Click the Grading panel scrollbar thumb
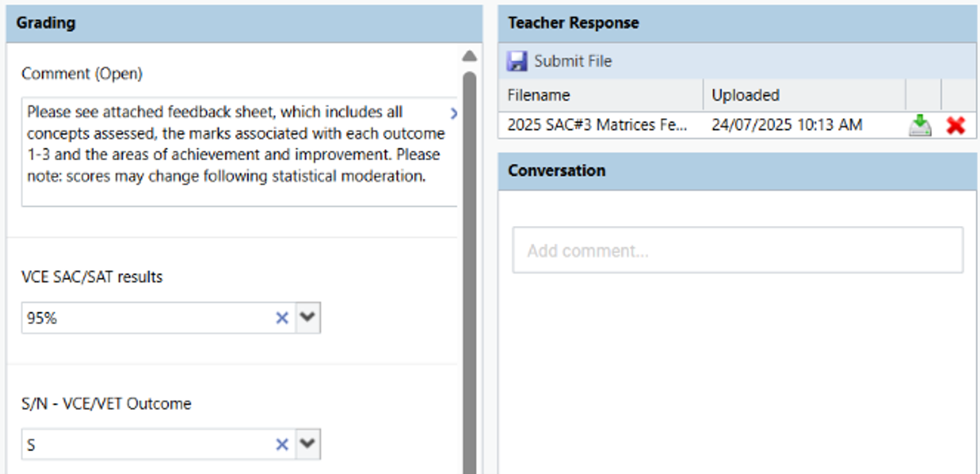Viewport: 980px width, 474px height. pyautogui.click(x=469, y=269)
